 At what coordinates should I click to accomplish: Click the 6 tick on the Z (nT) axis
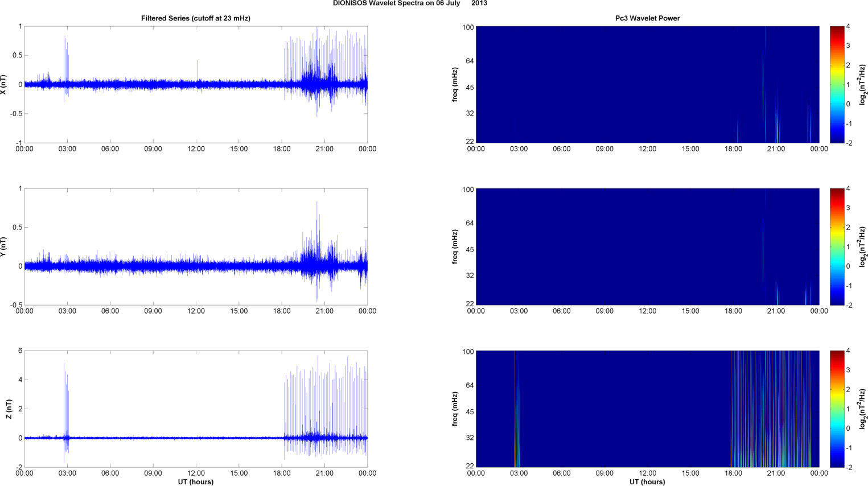click(20, 351)
